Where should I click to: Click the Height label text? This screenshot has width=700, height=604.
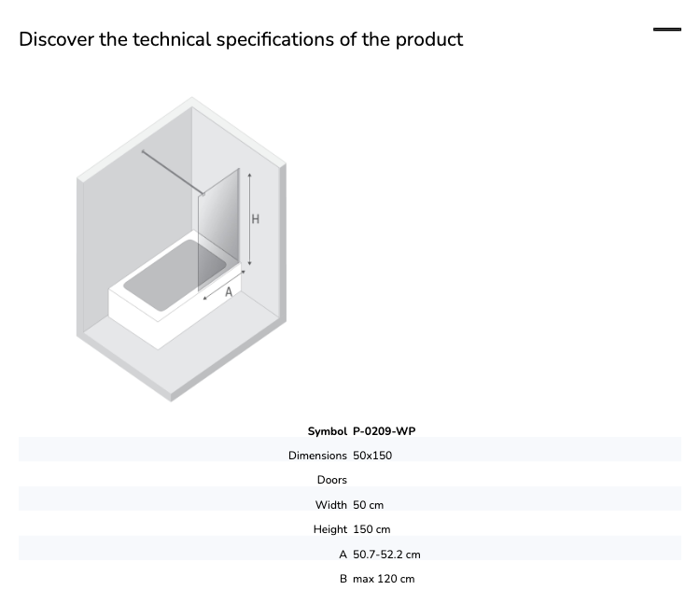[x=329, y=529]
